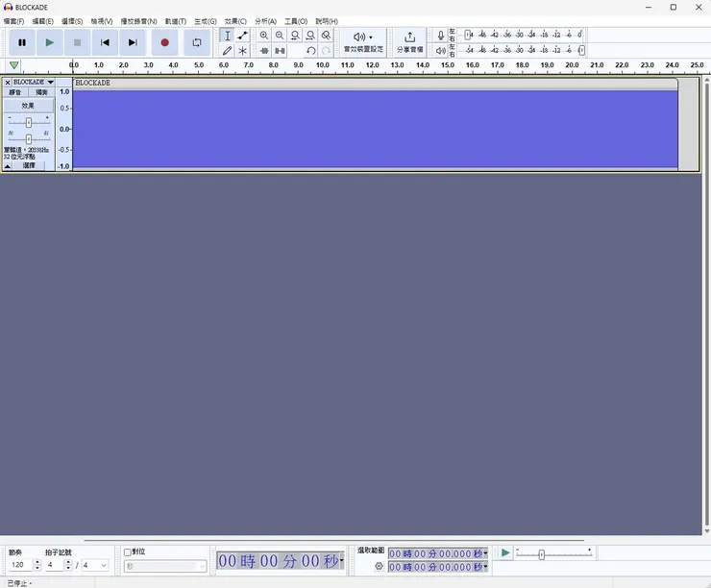Open the 選擇(S) Select menu
711x588 pixels.
pyautogui.click(x=72, y=21)
